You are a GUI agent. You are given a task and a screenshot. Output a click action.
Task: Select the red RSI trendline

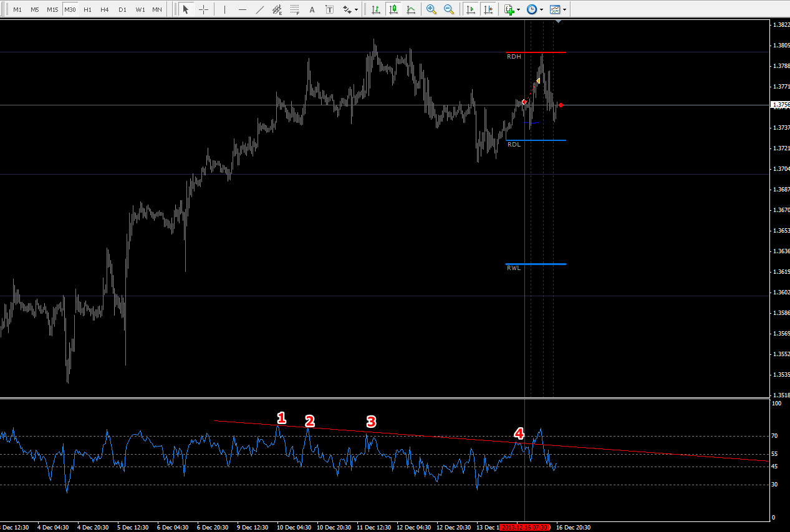point(491,441)
